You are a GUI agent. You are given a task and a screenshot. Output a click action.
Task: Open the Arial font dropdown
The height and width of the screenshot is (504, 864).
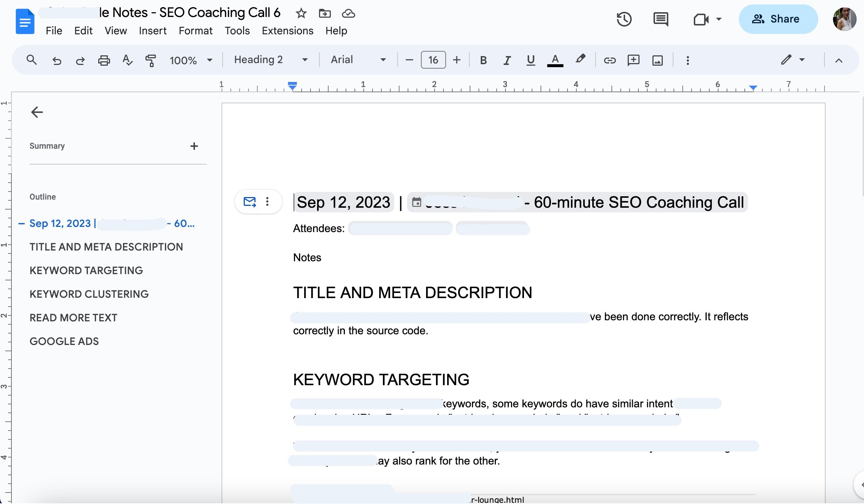click(x=383, y=60)
